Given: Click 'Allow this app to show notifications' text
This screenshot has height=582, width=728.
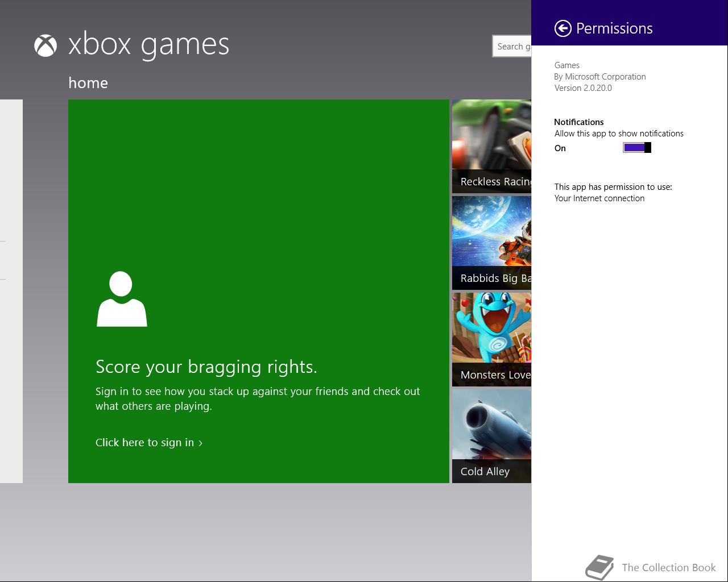Looking at the screenshot, I should point(619,134).
